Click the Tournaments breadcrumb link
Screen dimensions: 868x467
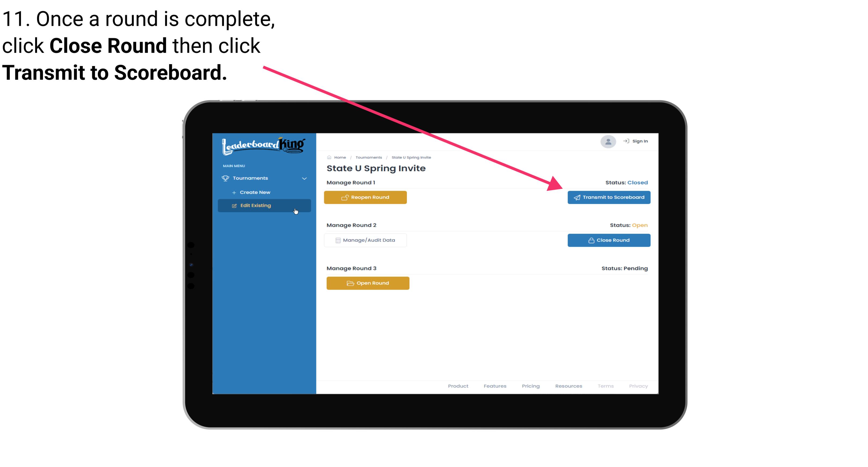(x=369, y=157)
